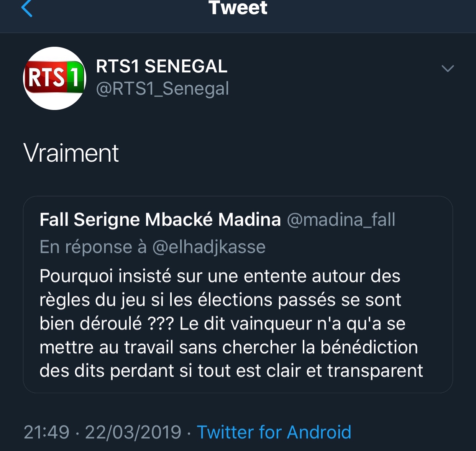Open the RTS1 SENEGAL display name
This screenshot has height=451, width=476.
pyautogui.click(x=161, y=66)
